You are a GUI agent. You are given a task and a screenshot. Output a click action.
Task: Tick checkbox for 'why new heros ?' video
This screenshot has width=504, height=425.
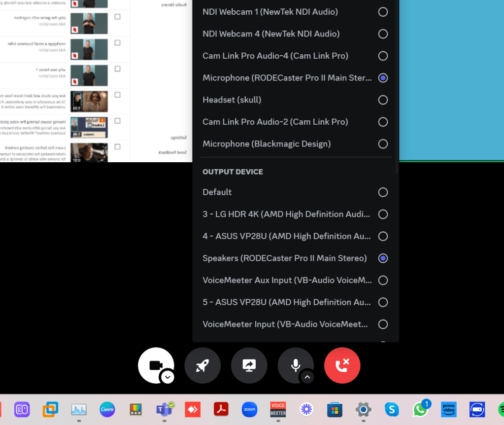coord(118,69)
